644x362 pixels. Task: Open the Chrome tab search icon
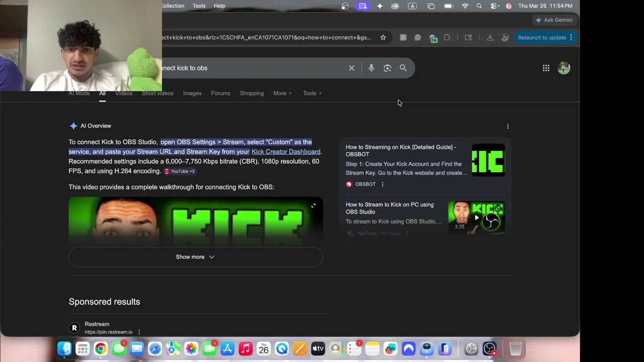click(468, 37)
